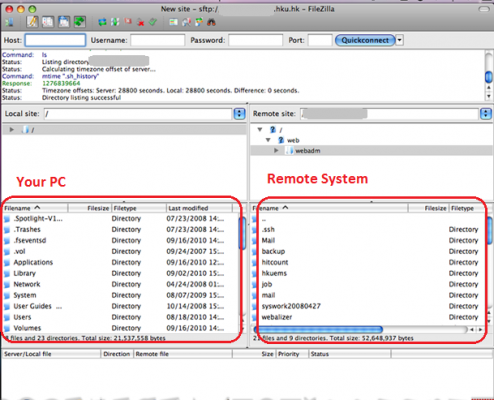Expand the webadm folder in remote tree
The width and height of the screenshot is (494, 400).
click(x=276, y=151)
